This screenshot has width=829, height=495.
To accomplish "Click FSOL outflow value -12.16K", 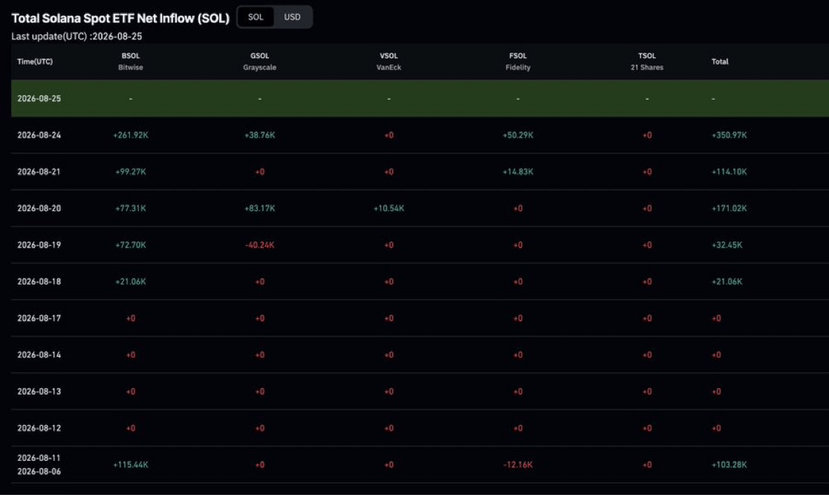I will [518, 464].
